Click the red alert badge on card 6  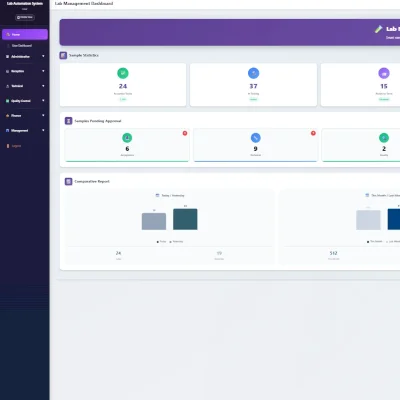point(185,133)
